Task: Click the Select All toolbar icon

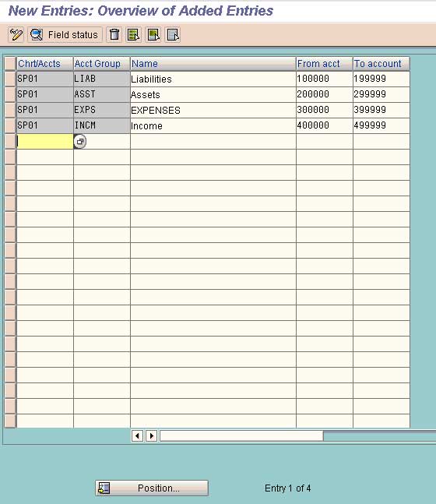Action: pos(134,35)
